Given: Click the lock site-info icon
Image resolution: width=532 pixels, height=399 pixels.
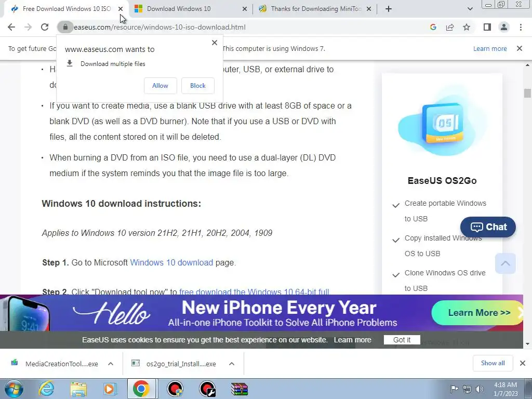Looking at the screenshot, I should click(x=65, y=27).
